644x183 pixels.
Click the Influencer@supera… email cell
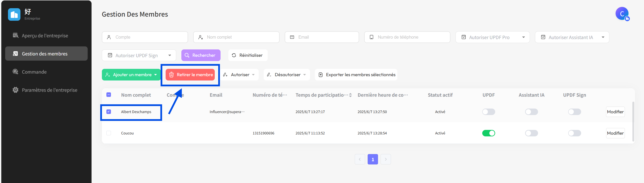point(227,112)
